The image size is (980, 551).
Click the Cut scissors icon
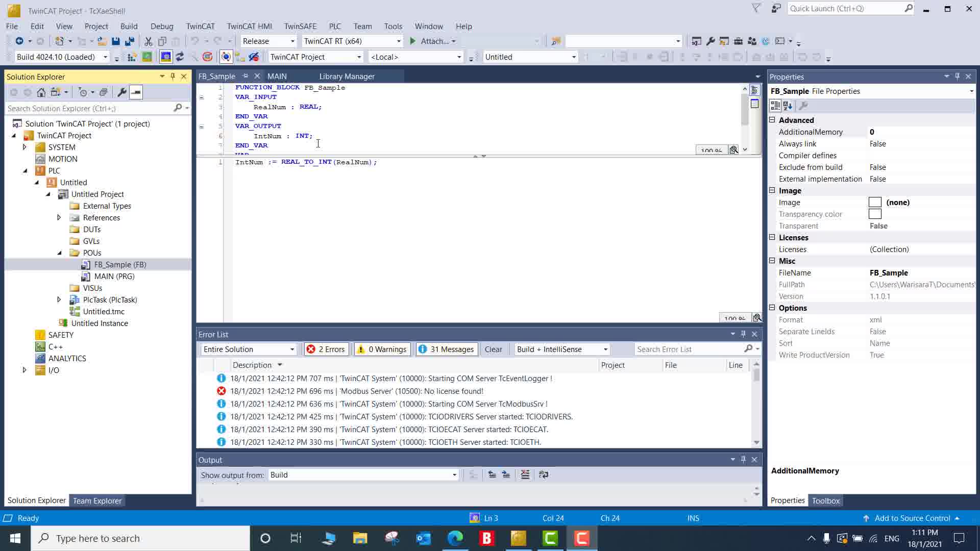coord(148,41)
